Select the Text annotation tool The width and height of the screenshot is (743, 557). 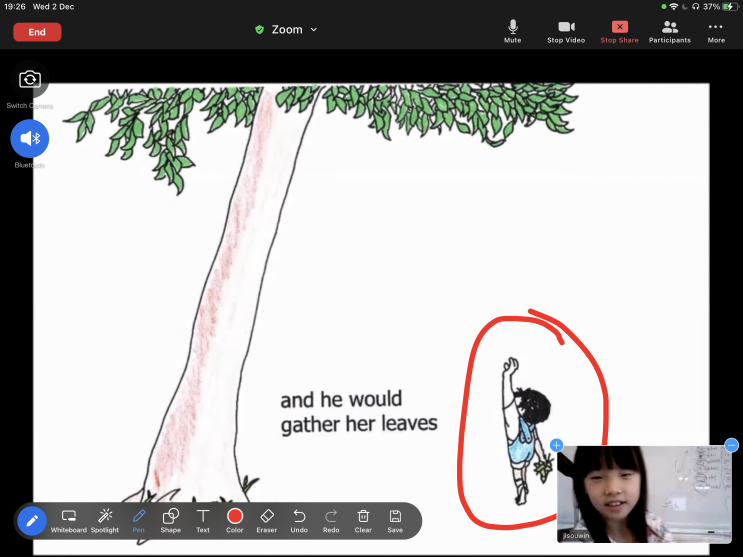[203, 521]
